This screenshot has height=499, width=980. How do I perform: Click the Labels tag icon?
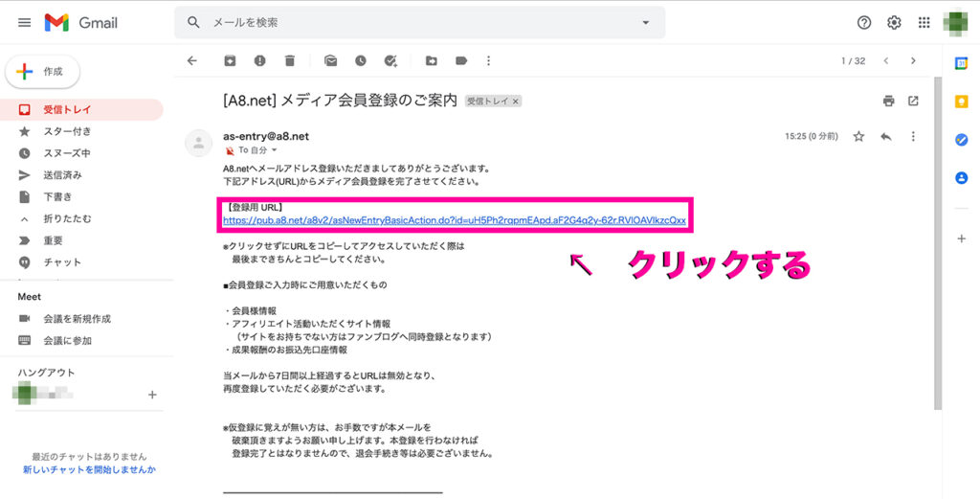pos(461,60)
